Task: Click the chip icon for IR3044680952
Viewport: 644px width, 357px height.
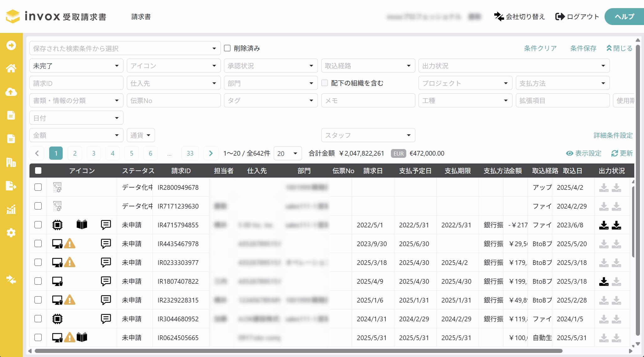Action: (x=57, y=319)
